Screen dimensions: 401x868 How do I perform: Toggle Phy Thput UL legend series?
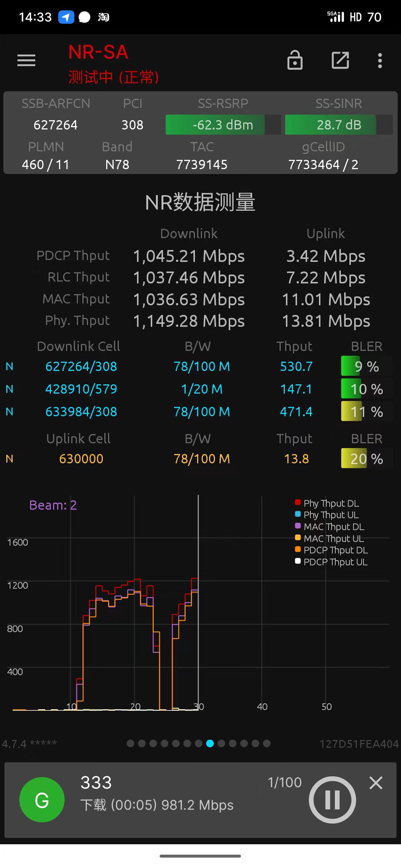pyautogui.click(x=327, y=515)
